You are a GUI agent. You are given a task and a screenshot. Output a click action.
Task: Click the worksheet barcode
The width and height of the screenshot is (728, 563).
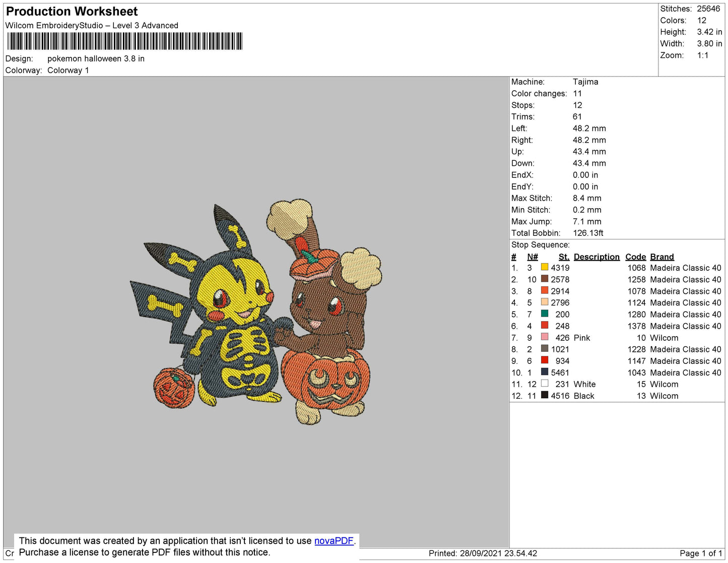coord(124,41)
